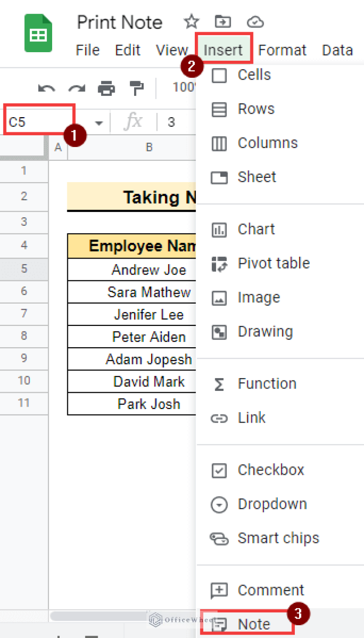
Task: Star the Print Note document
Action: (x=191, y=22)
